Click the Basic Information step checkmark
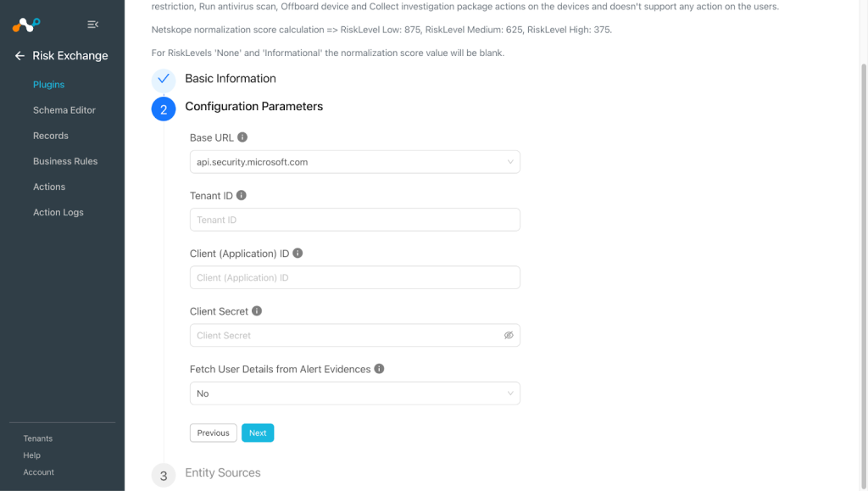 pyautogui.click(x=164, y=79)
